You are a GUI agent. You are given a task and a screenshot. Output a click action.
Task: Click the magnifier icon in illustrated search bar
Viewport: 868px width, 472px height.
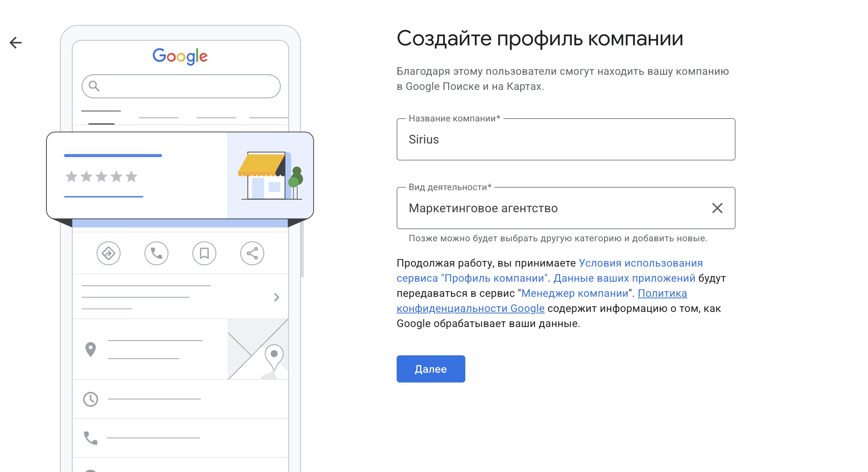[x=94, y=86]
